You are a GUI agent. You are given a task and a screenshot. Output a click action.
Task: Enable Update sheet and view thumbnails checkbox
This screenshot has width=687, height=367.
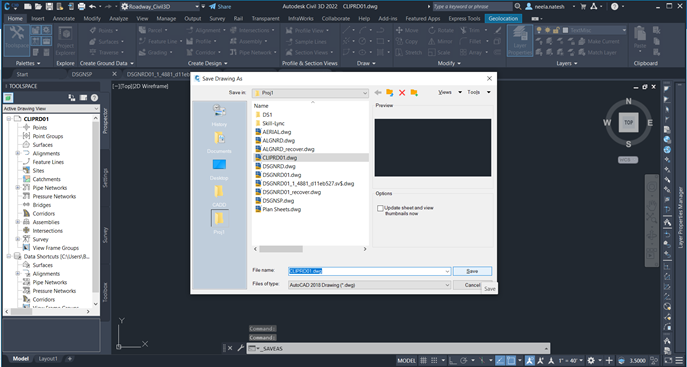tap(380, 208)
